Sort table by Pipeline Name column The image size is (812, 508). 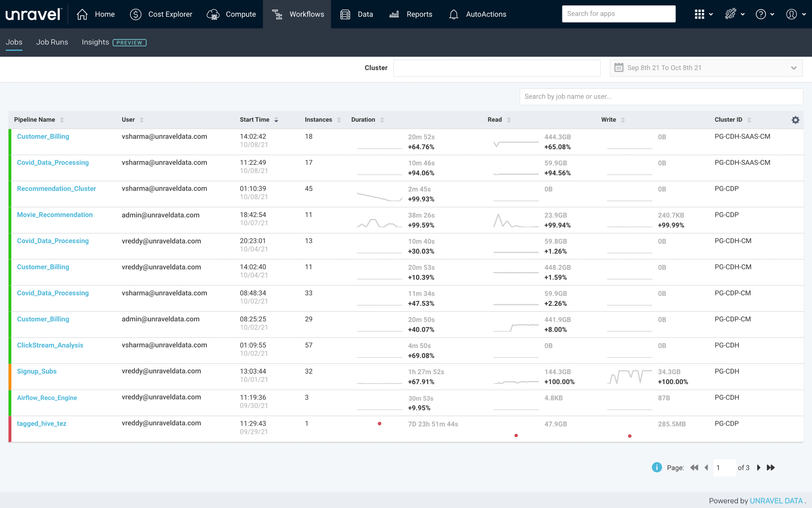pyautogui.click(x=62, y=120)
